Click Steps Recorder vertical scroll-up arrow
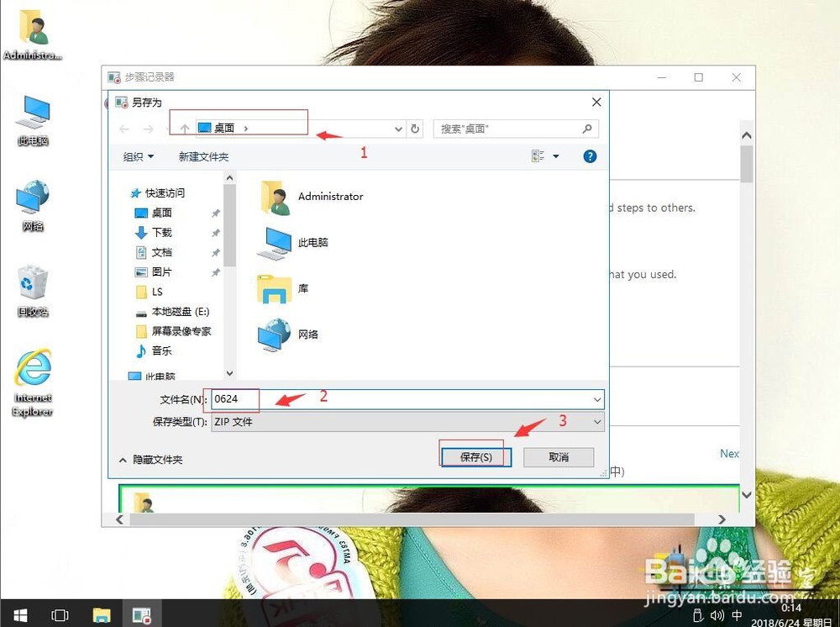840x627 pixels. pyautogui.click(x=747, y=136)
